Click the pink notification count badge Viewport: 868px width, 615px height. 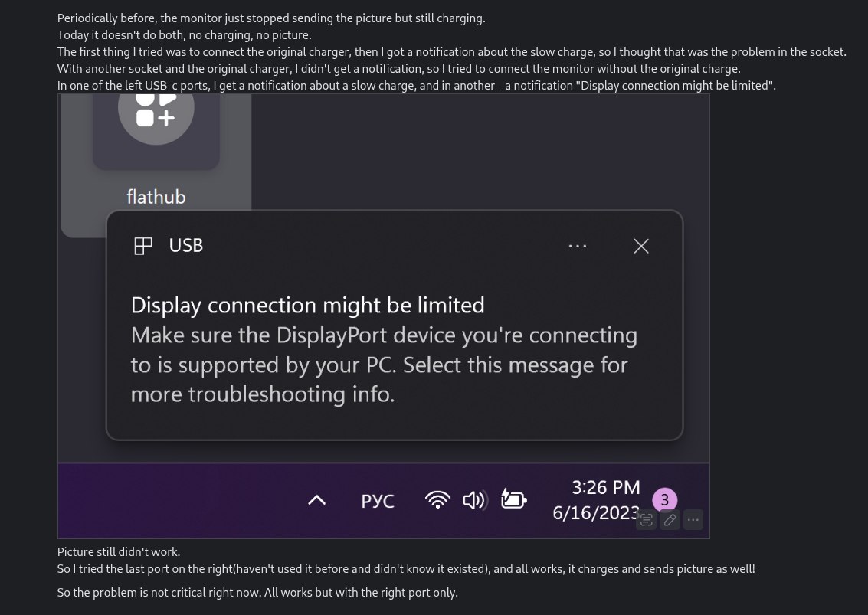[x=664, y=499]
